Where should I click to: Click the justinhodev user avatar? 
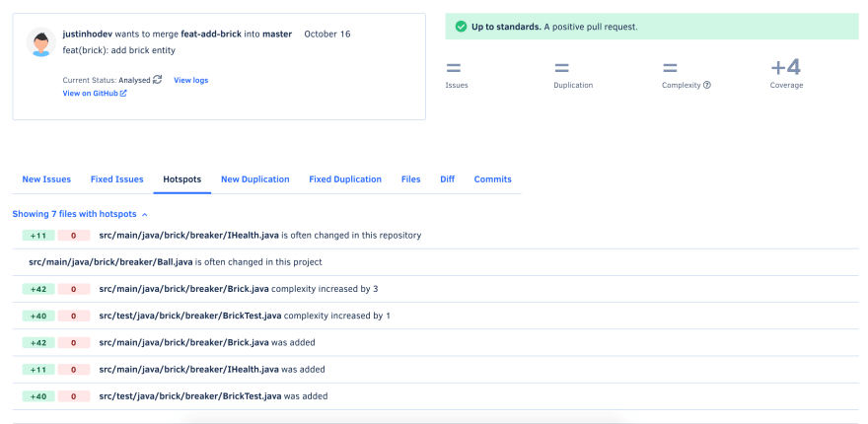click(41, 42)
